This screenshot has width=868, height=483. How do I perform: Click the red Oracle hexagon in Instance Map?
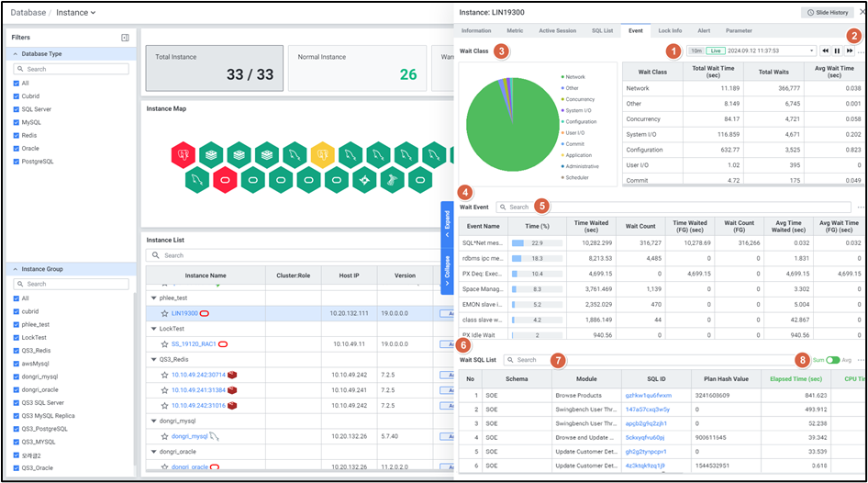click(x=225, y=178)
